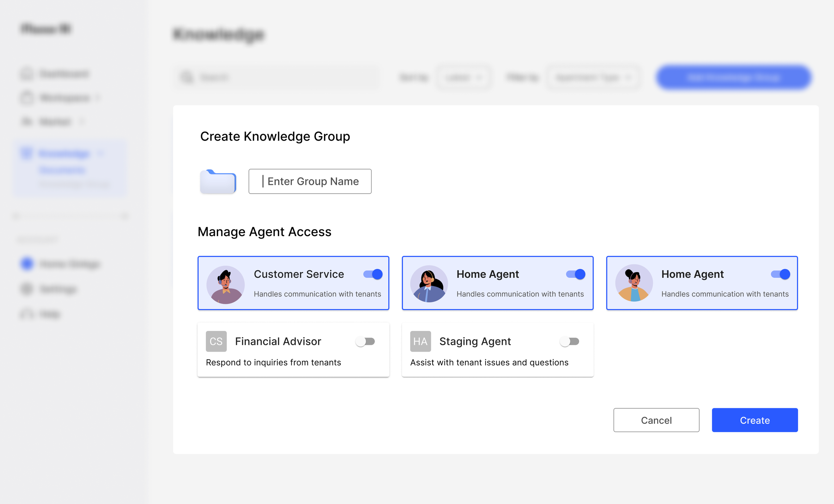Click the CS badge icon on Financial Advisor
The image size is (834, 504).
click(216, 341)
